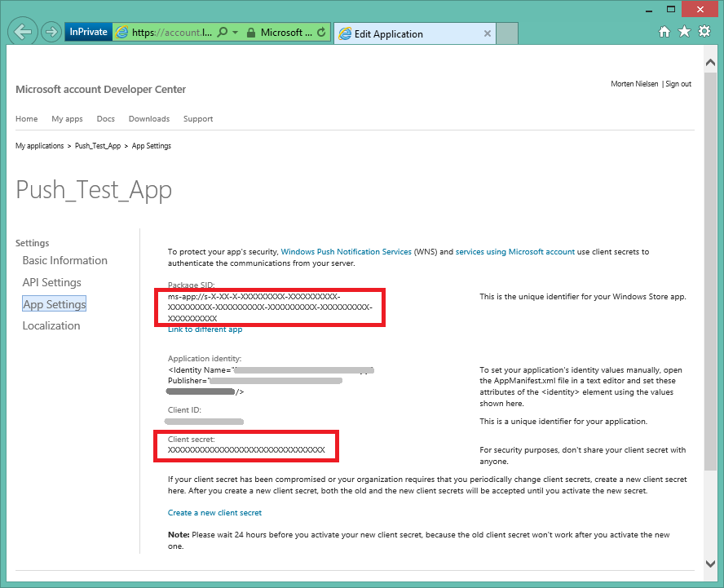
Task: Click the Client secret value text
Action: pos(246,450)
